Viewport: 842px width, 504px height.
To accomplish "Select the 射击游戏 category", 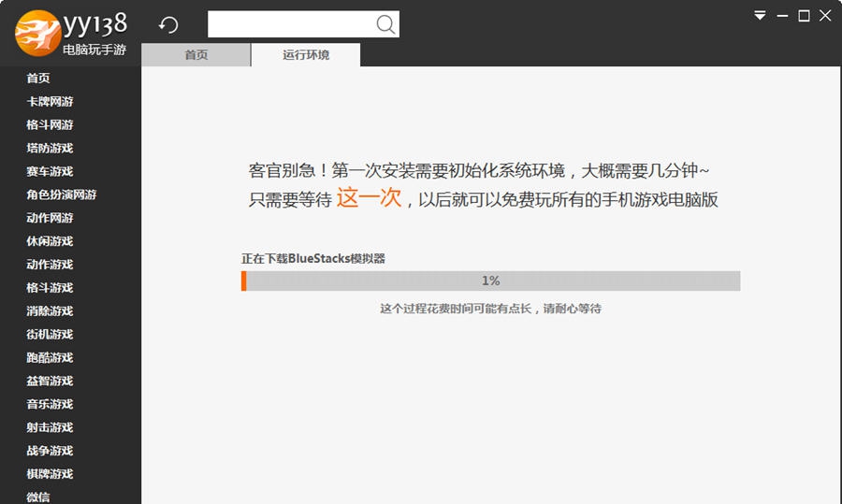I will point(50,427).
